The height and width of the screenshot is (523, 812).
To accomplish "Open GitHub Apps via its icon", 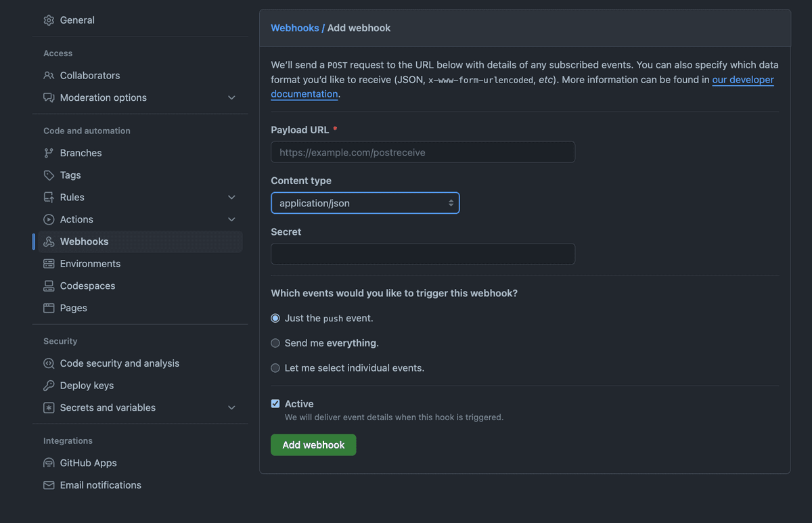I will click(x=48, y=462).
